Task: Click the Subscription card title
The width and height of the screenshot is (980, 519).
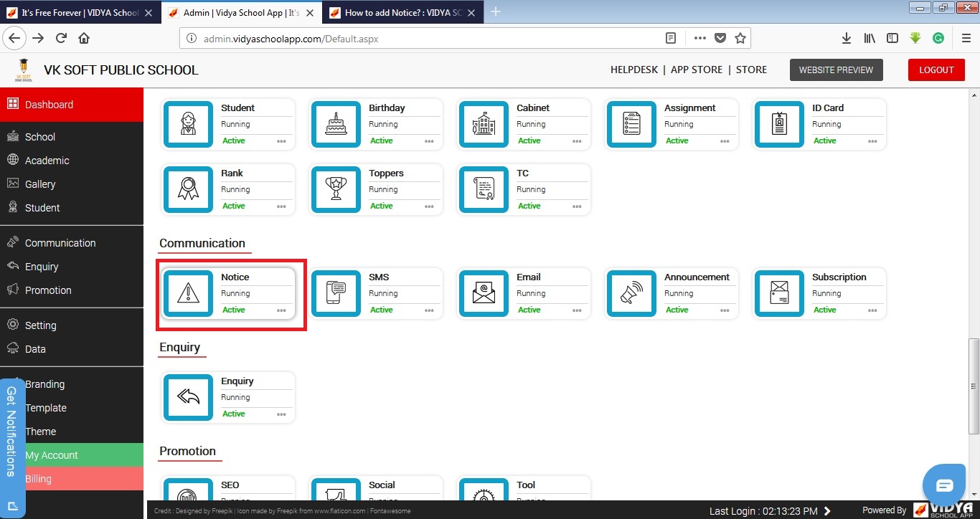Action: click(839, 277)
